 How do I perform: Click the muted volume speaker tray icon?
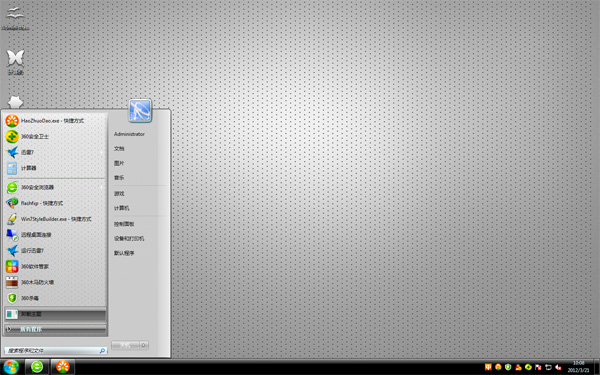558,367
